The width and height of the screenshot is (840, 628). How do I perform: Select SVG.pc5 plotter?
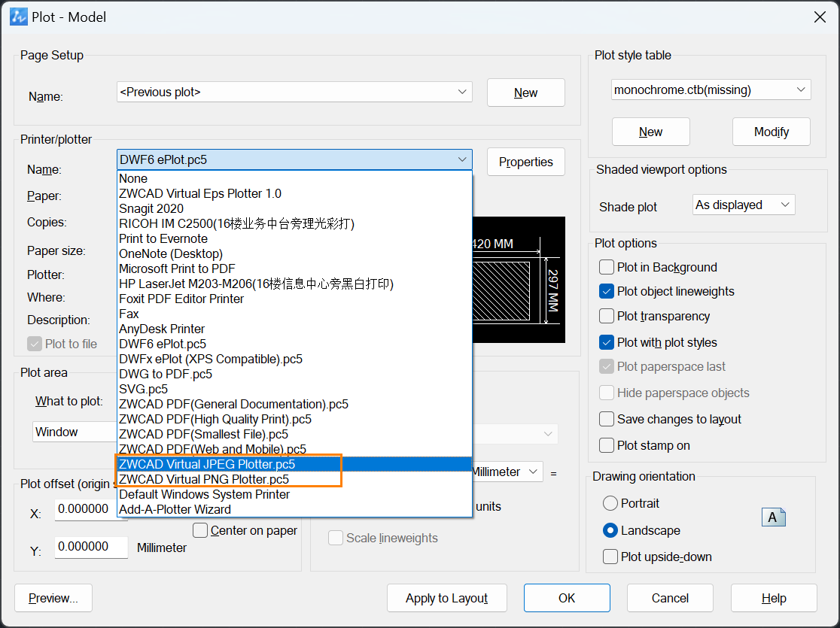(294, 389)
